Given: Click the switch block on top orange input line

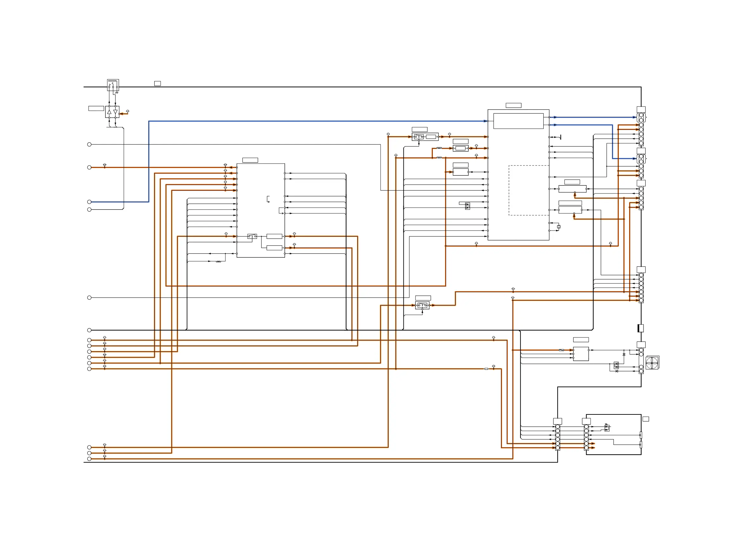Looking at the screenshot, I should [x=419, y=137].
